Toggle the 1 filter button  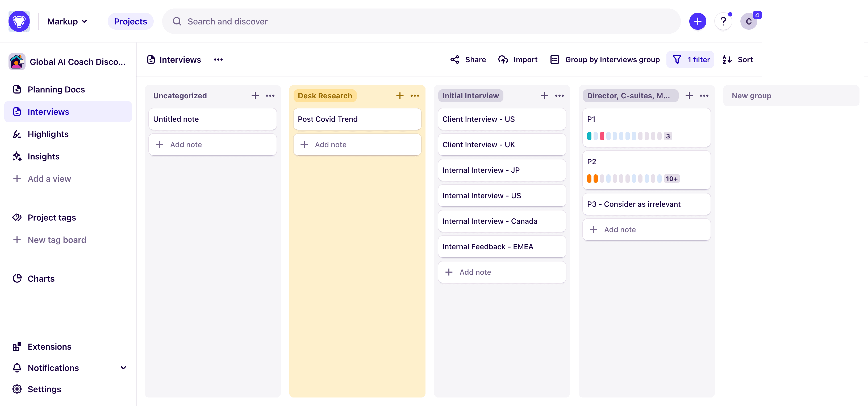coord(690,60)
